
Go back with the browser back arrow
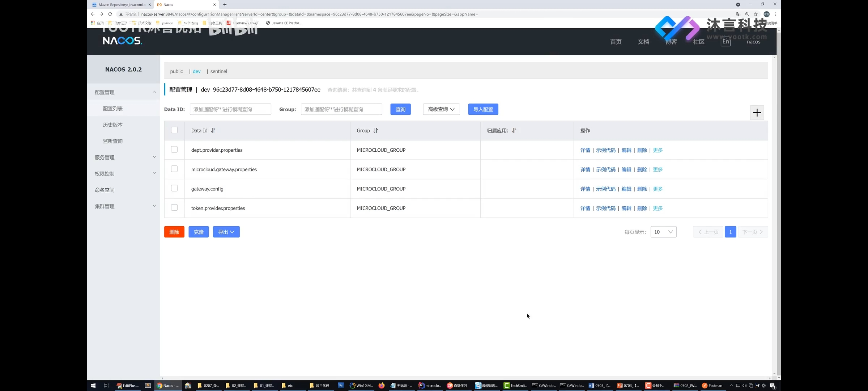coord(93,14)
